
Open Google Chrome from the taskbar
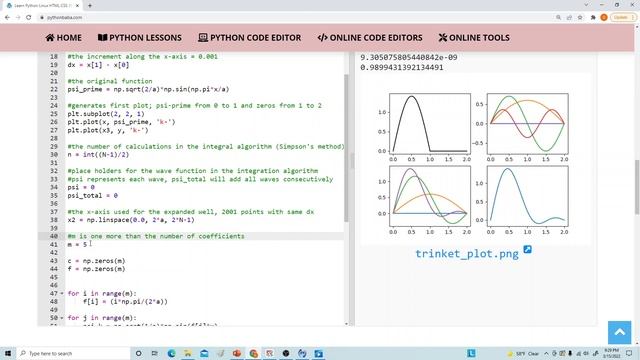(253, 353)
